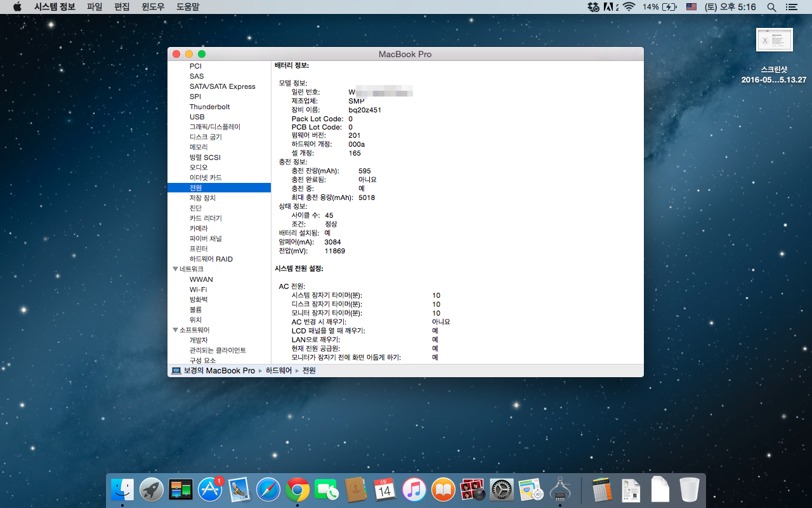Click 보경의 MacBook Pro in path bar
The height and width of the screenshot is (508, 812).
coord(219,370)
